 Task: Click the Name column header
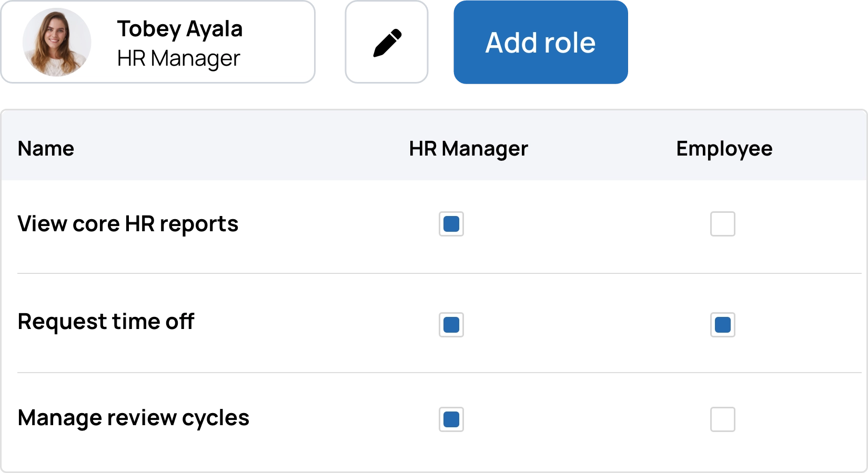point(46,149)
